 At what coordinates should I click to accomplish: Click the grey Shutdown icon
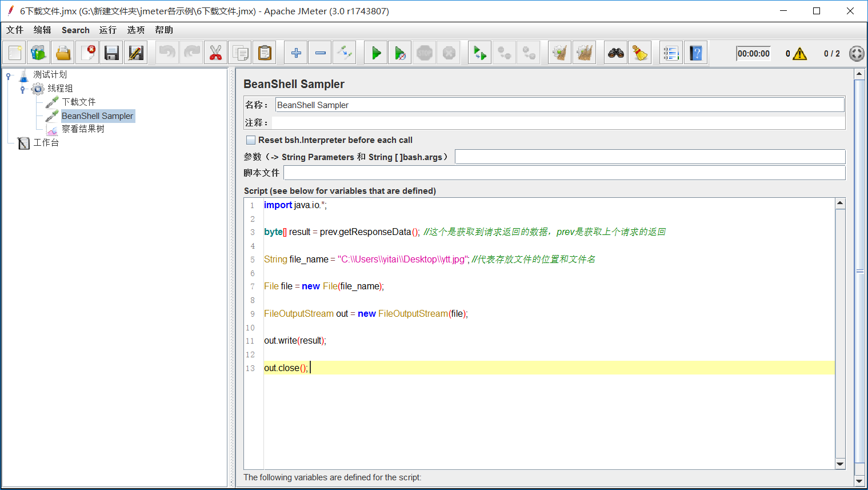449,53
